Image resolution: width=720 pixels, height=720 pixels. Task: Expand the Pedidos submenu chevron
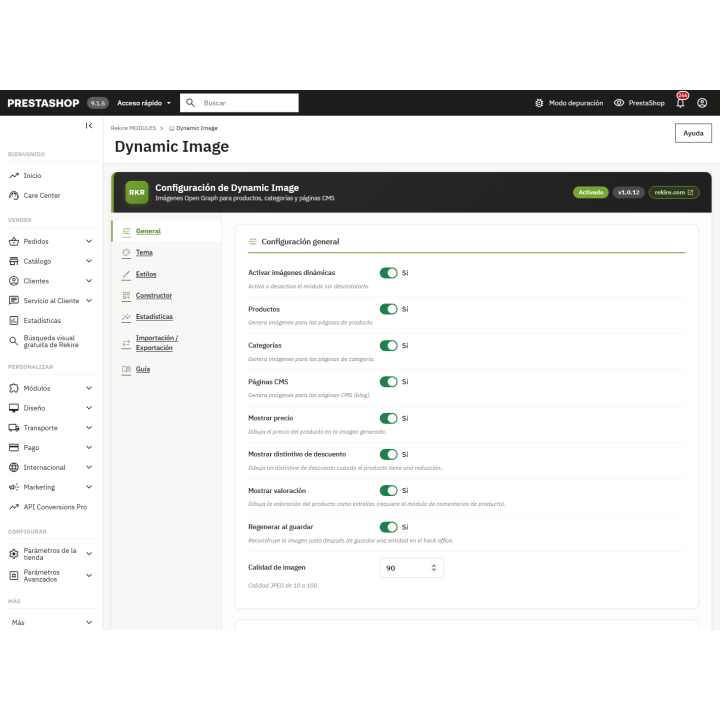point(89,241)
